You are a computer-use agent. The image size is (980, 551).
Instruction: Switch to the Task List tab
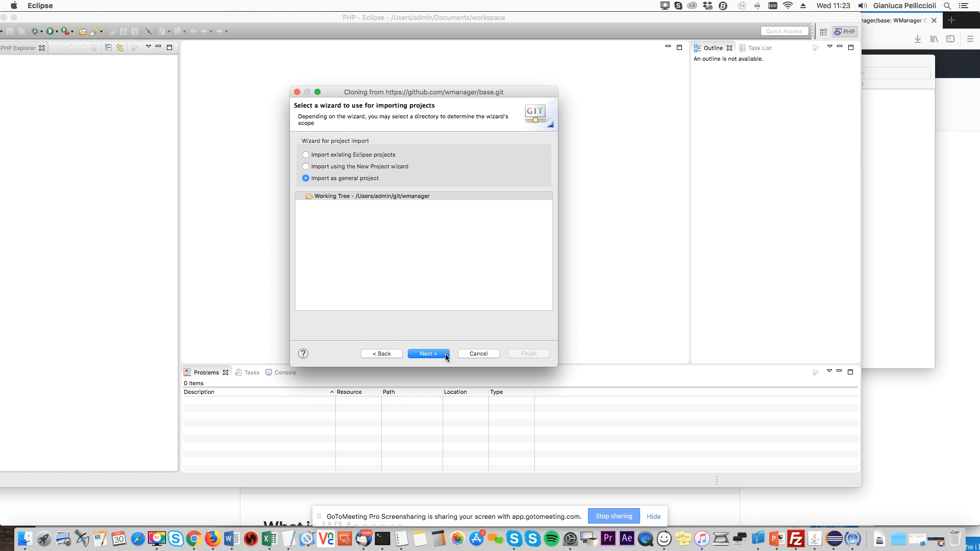coord(759,48)
